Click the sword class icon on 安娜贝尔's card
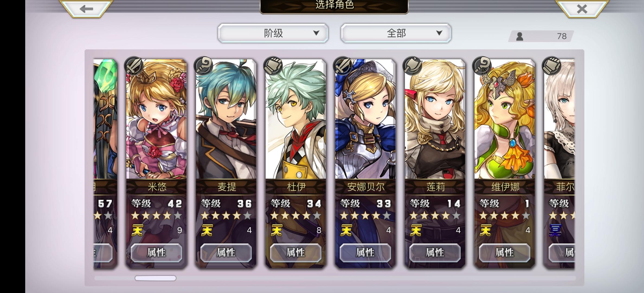This screenshot has width=644, height=293. click(343, 66)
